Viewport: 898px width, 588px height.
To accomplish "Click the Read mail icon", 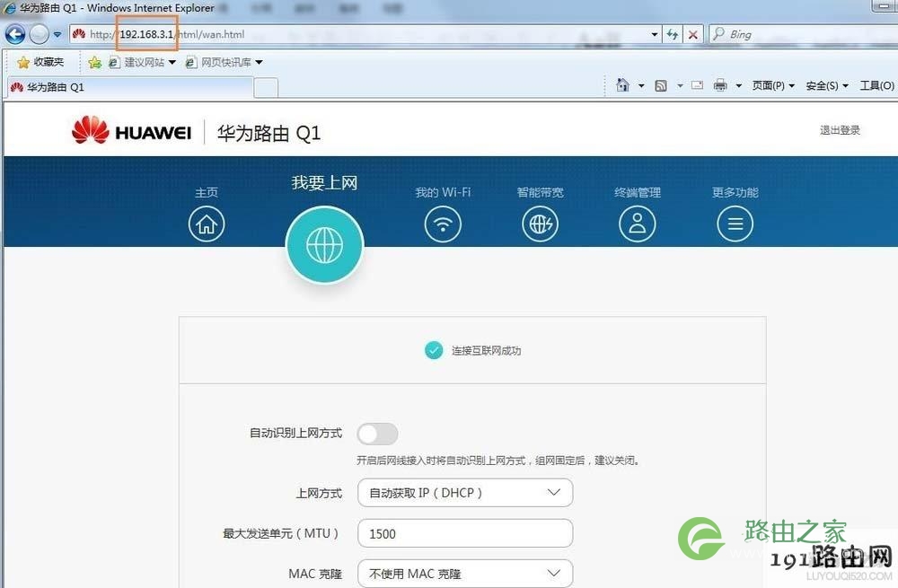I will tap(697, 85).
